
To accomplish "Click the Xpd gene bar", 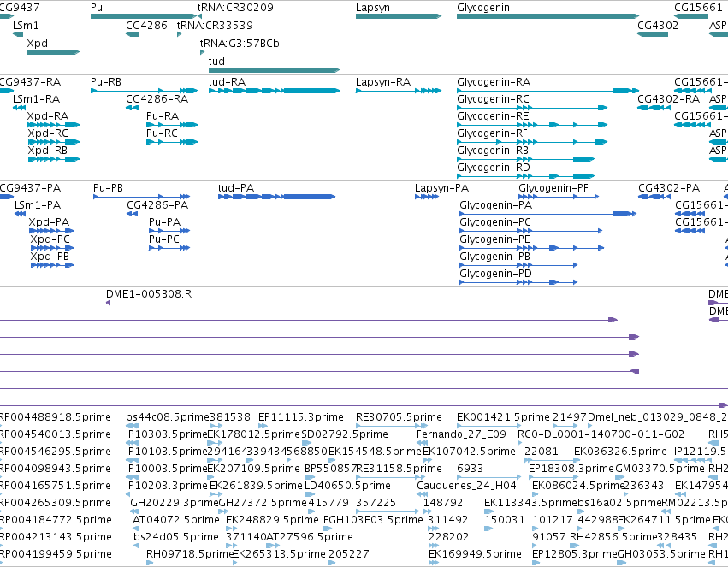I will pos(53,52).
